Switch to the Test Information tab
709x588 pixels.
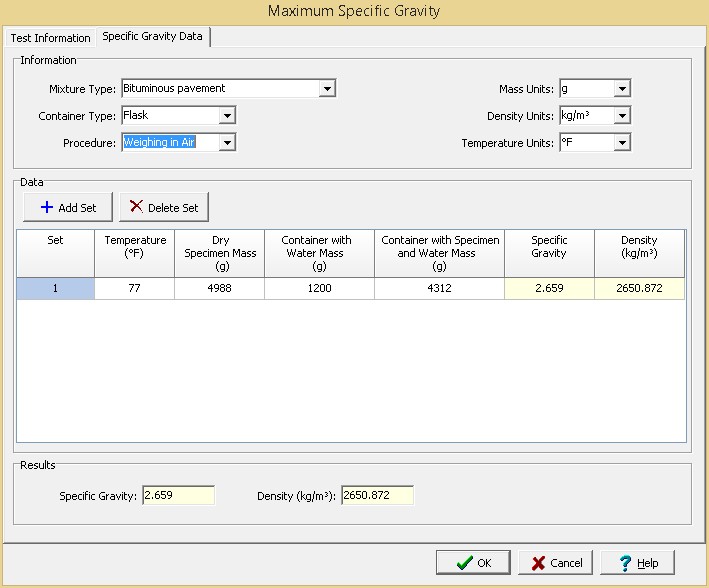[50, 38]
